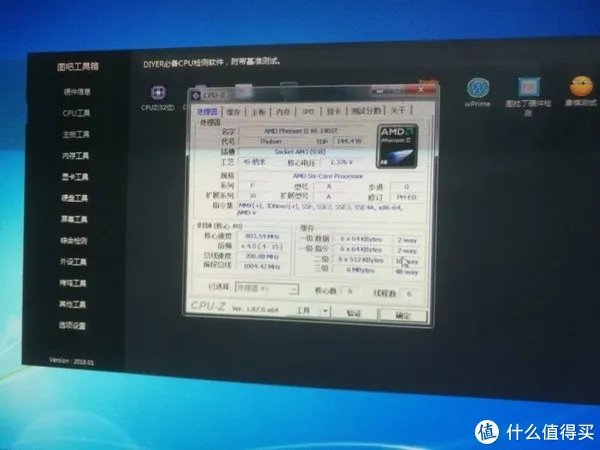Click the AMD Phenom II logo image
Image resolution: width=600 pixels, height=450 pixels.
coord(397,146)
